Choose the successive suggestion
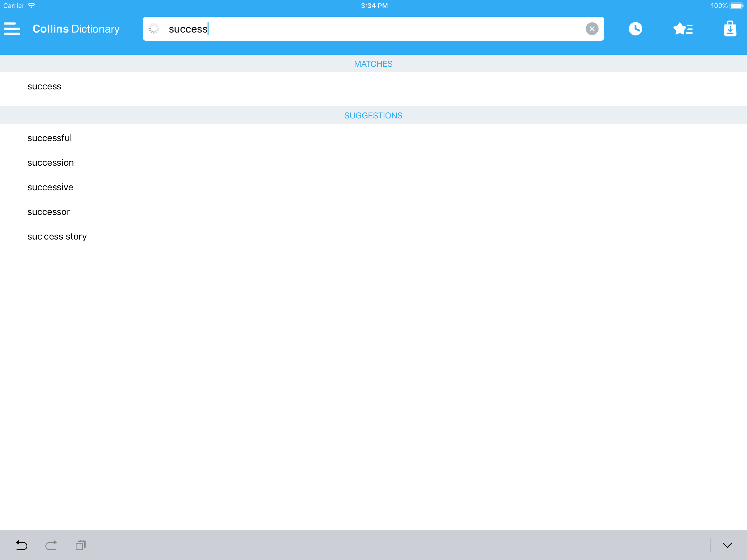The height and width of the screenshot is (560, 747). (50, 188)
